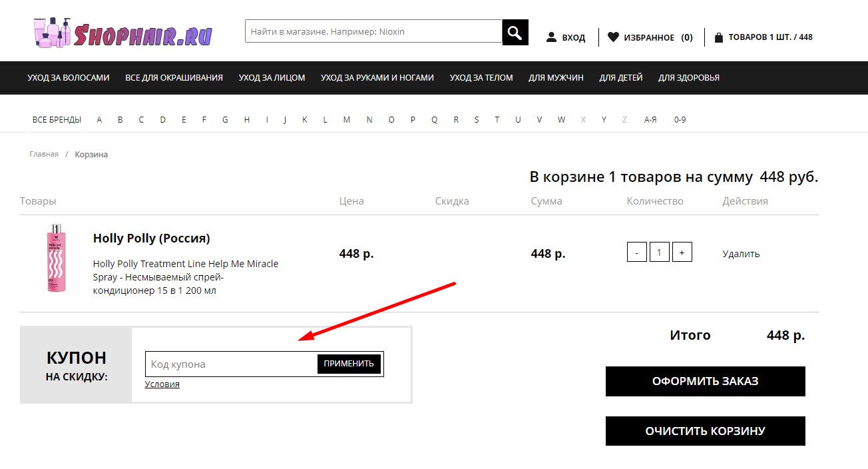Click the magnifier search button

515,33
